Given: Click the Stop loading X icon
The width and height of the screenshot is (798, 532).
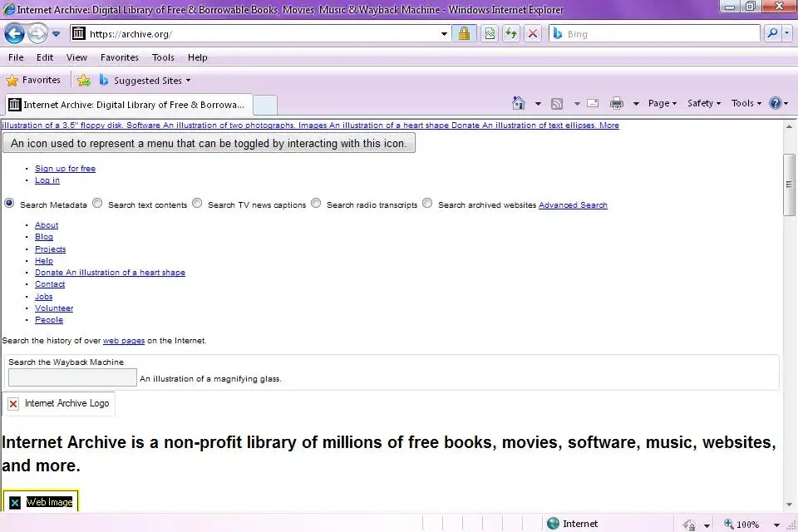Looking at the screenshot, I should tap(532, 34).
